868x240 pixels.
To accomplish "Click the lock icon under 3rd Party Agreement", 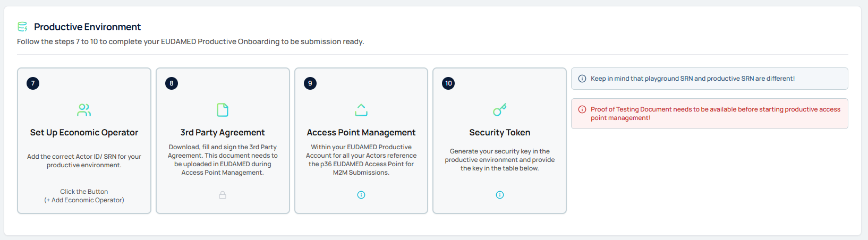I will click(223, 195).
